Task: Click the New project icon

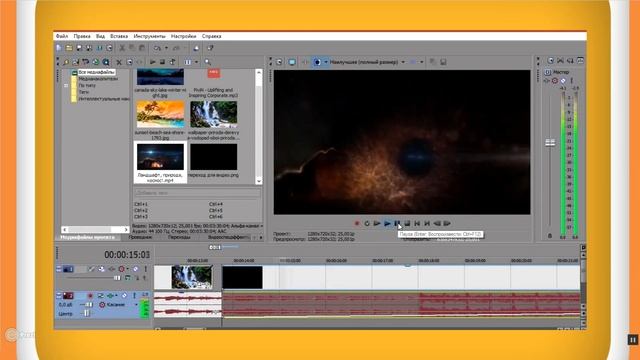Action: click(59, 48)
